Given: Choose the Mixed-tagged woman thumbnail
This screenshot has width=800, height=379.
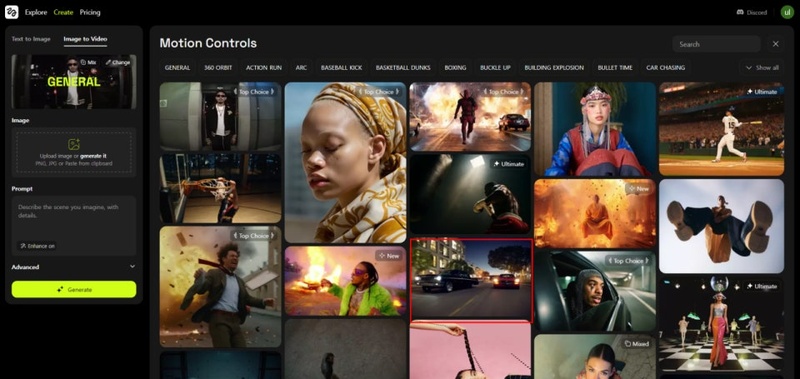Looking at the screenshot, I should 595,357.
